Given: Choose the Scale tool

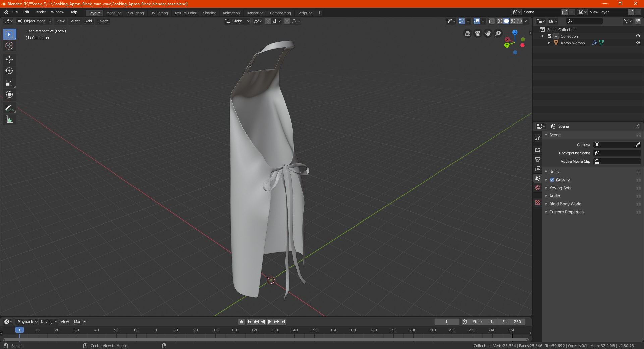Looking at the screenshot, I should click(9, 83).
